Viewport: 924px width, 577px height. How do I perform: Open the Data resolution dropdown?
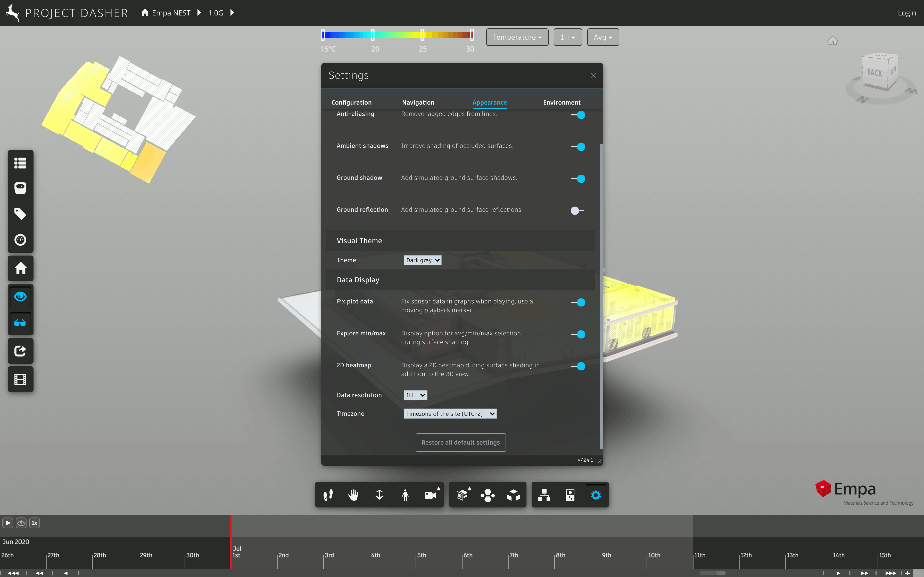(415, 395)
